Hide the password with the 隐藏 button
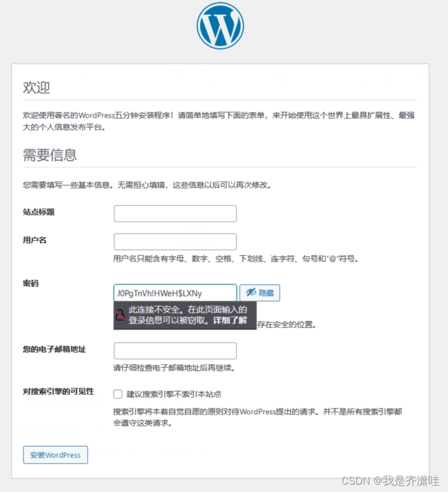 pyautogui.click(x=260, y=293)
